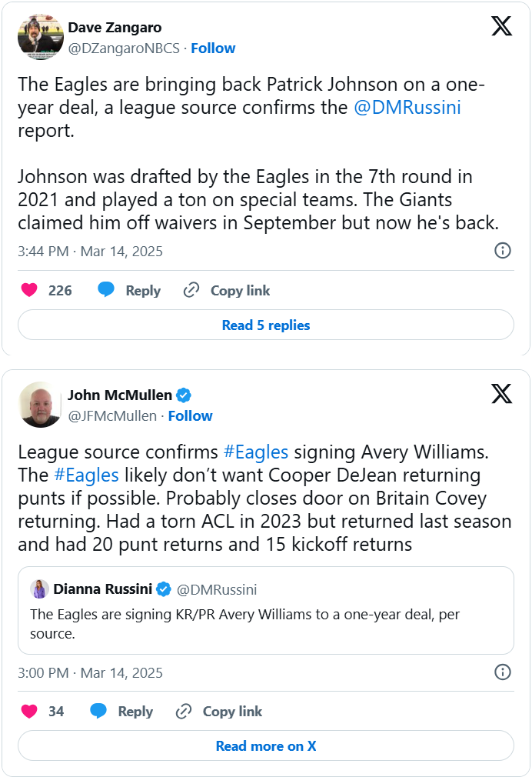Viewport: 532px width, 777px height.
Task: Open John McMullen's profile picture
Action: coord(40,405)
